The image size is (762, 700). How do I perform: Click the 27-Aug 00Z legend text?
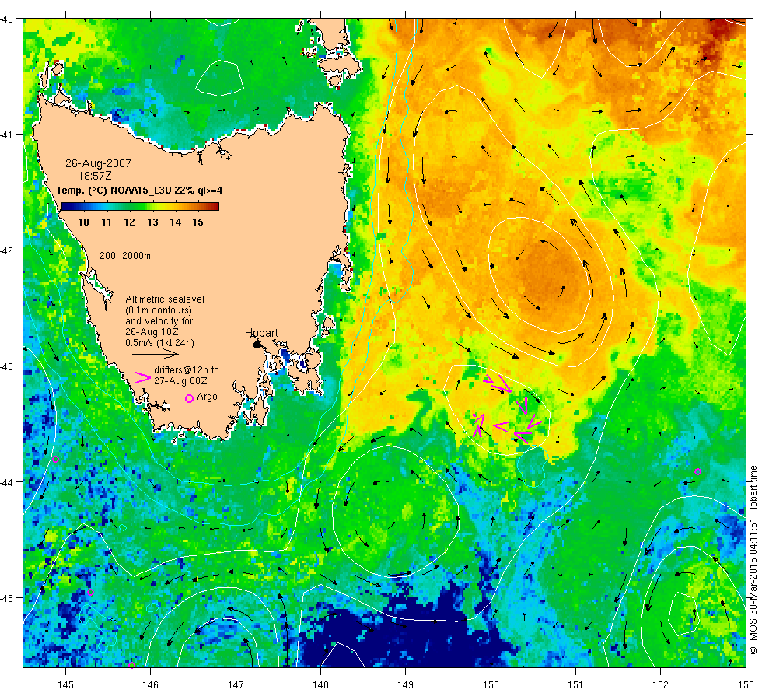pos(180,381)
